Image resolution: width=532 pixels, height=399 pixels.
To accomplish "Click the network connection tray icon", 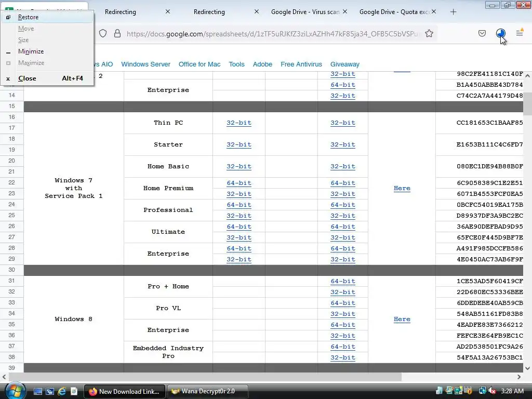I will coord(482,391).
